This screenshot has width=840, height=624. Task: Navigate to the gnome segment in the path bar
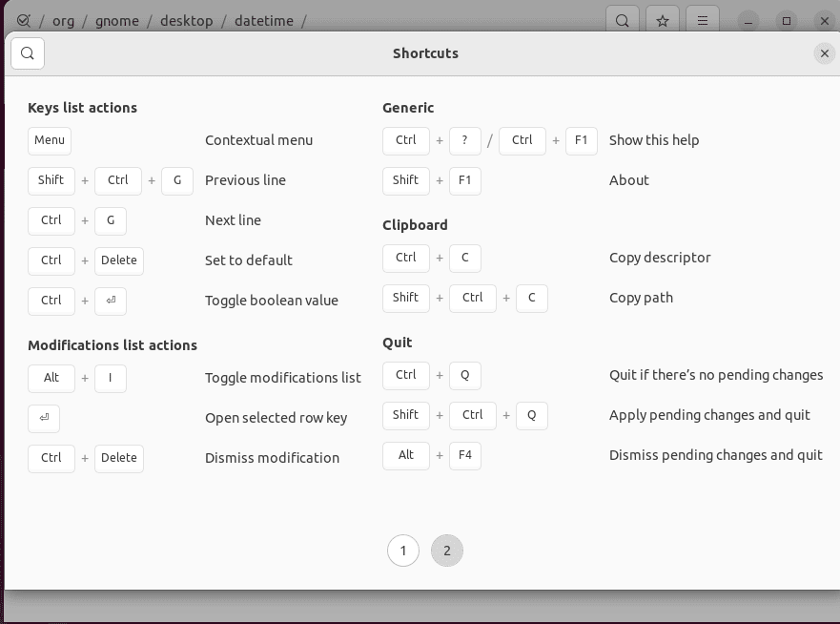[117, 20]
